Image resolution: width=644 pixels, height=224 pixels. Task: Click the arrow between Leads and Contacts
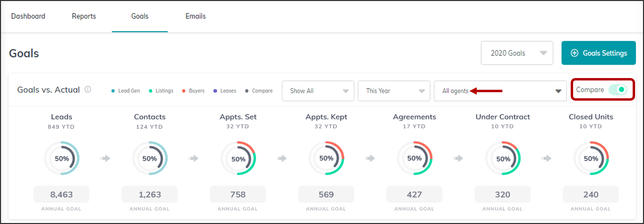point(106,158)
